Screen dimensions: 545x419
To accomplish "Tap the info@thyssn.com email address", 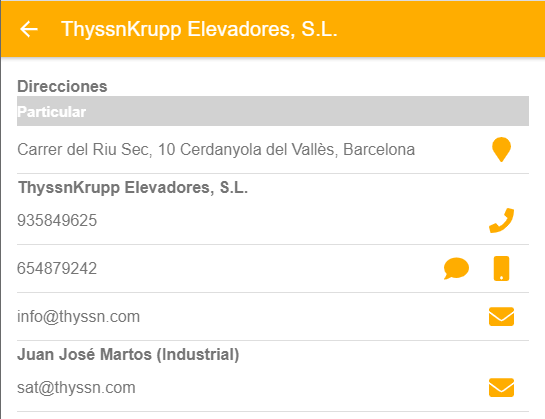I will click(x=79, y=317).
